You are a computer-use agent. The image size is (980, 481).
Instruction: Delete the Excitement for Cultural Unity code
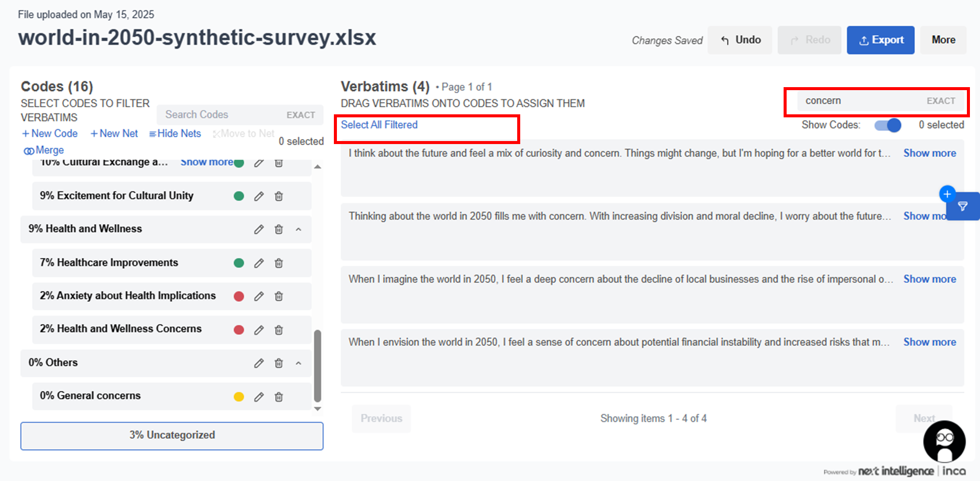[x=278, y=196]
